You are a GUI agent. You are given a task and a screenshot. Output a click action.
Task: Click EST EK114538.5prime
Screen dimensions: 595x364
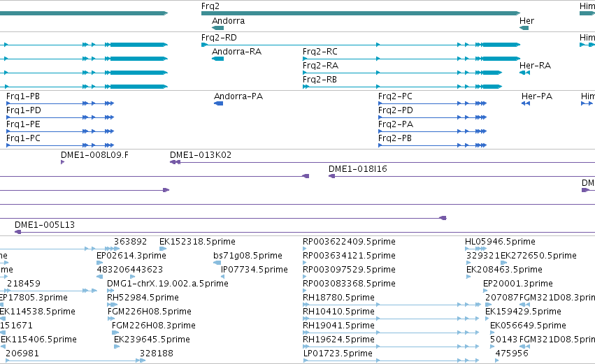tap(38, 312)
